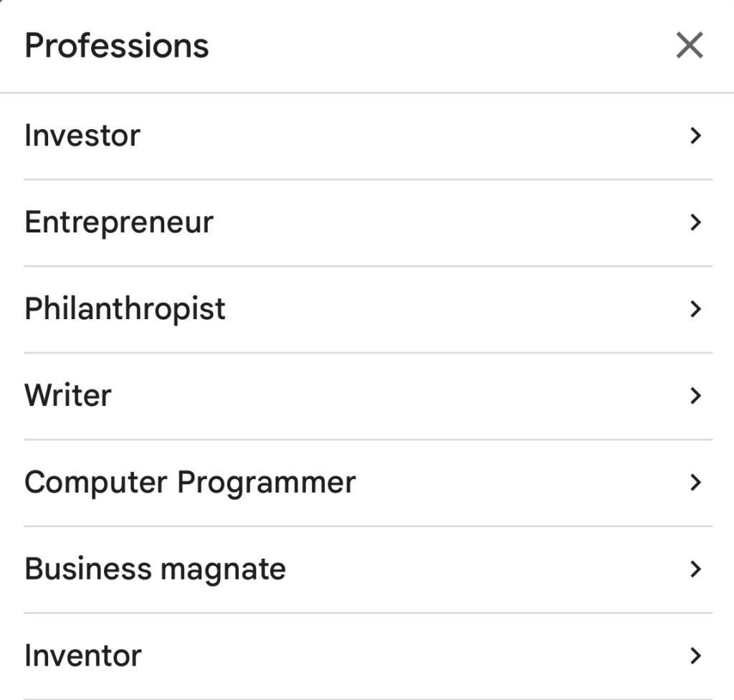Click the chevron arrow beside Investor

694,136
